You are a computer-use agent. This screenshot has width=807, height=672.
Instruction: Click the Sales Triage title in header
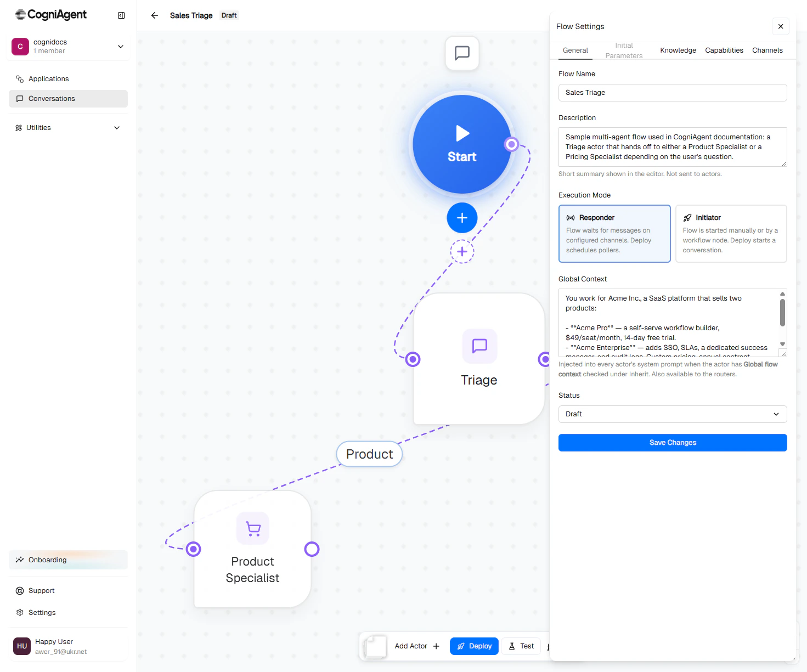coord(191,15)
